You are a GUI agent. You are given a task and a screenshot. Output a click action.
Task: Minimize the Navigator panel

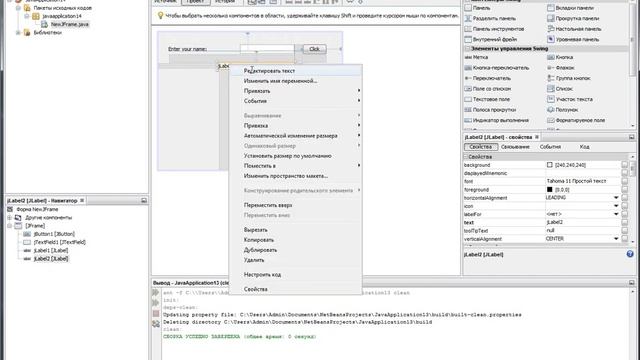[x=144, y=201]
